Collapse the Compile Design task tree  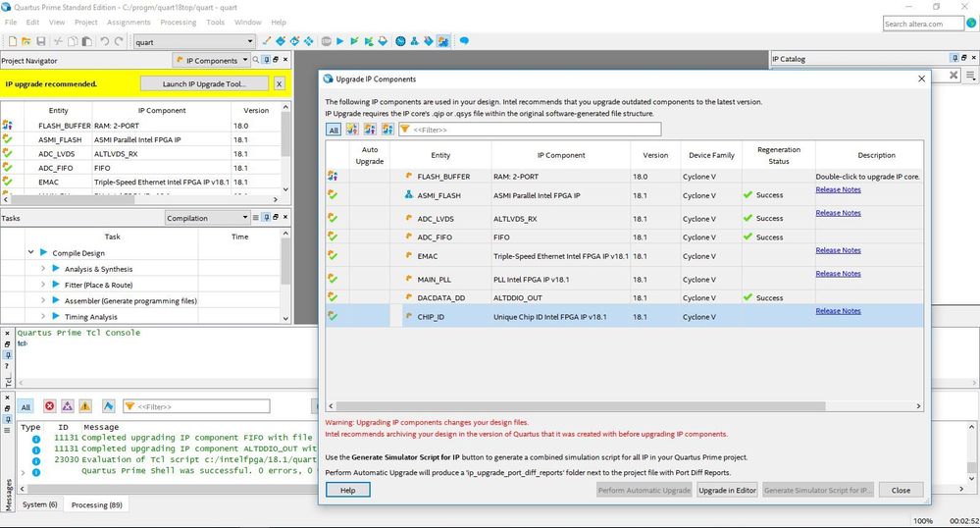tap(30, 252)
